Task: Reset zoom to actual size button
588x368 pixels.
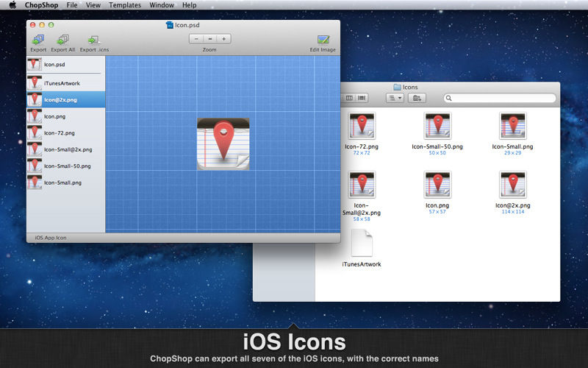Action: (210, 39)
